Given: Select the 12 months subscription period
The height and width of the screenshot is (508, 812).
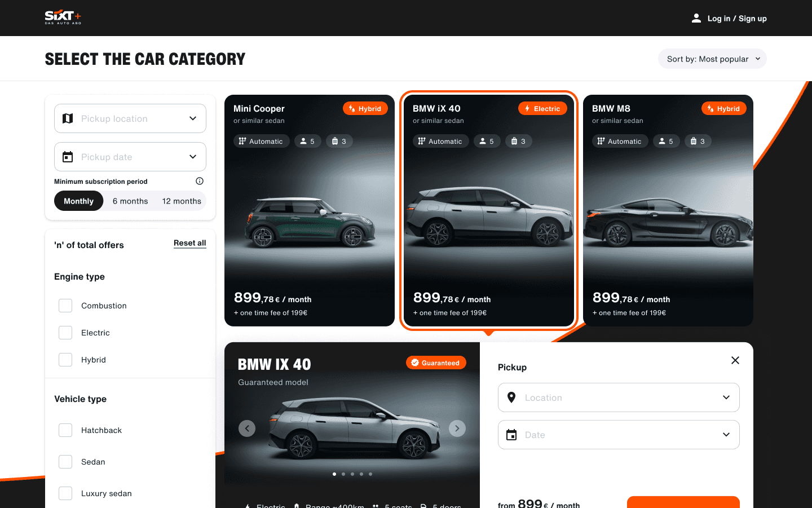Looking at the screenshot, I should pos(182,201).
